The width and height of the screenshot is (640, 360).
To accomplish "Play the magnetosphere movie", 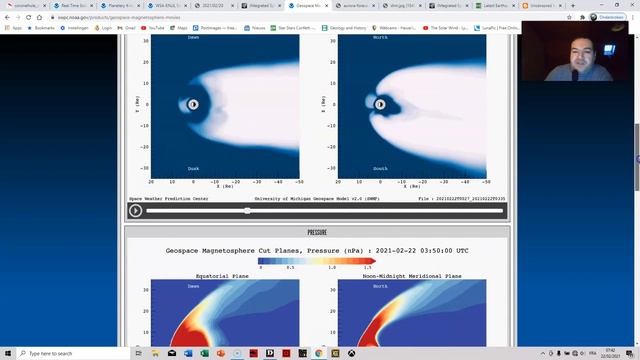I will pos(136,211).
